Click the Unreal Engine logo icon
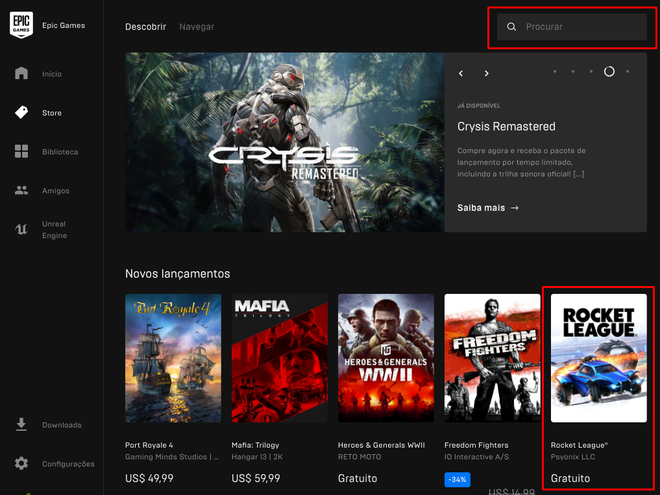This screenshot has height=495, width=660. [x=21, y=229]
